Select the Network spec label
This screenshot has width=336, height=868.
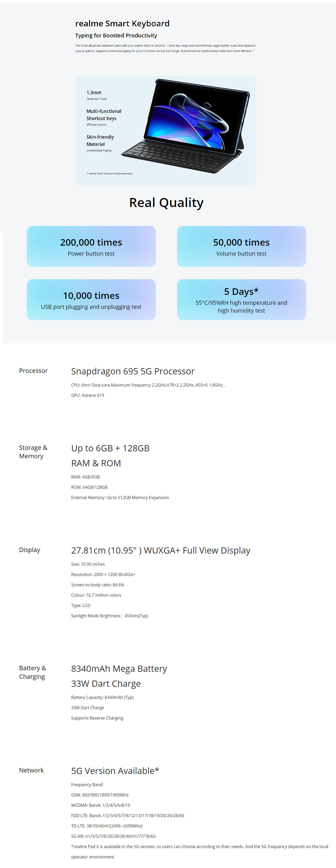point(31,770)
